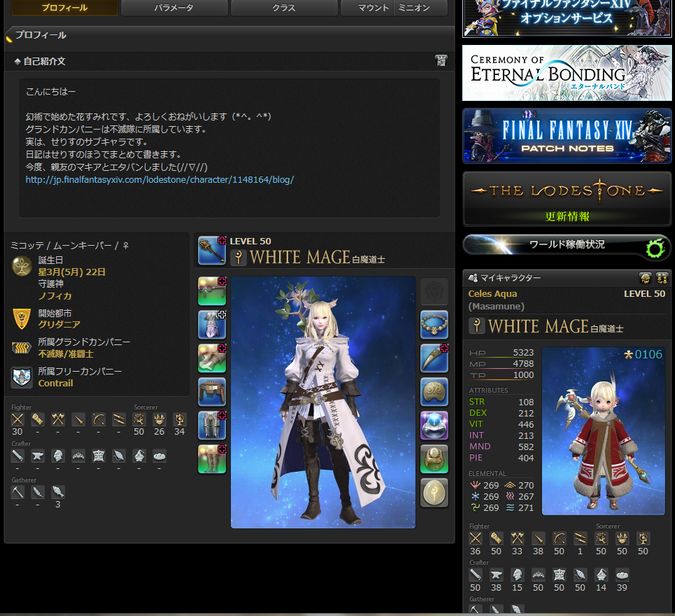Click Armorer icon level 15 in マイキャラクター
The height and width of the screenshot is (616, 675).
(x=517, y=575)
